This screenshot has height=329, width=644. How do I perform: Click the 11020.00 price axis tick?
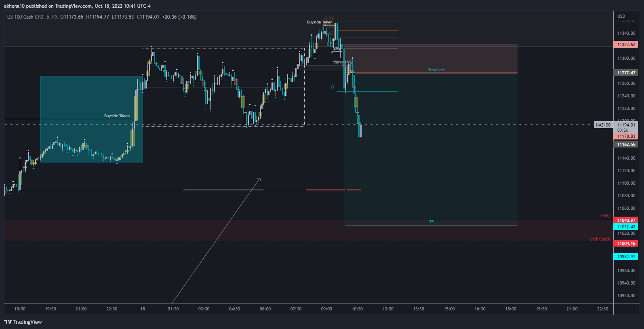point(626,233)
